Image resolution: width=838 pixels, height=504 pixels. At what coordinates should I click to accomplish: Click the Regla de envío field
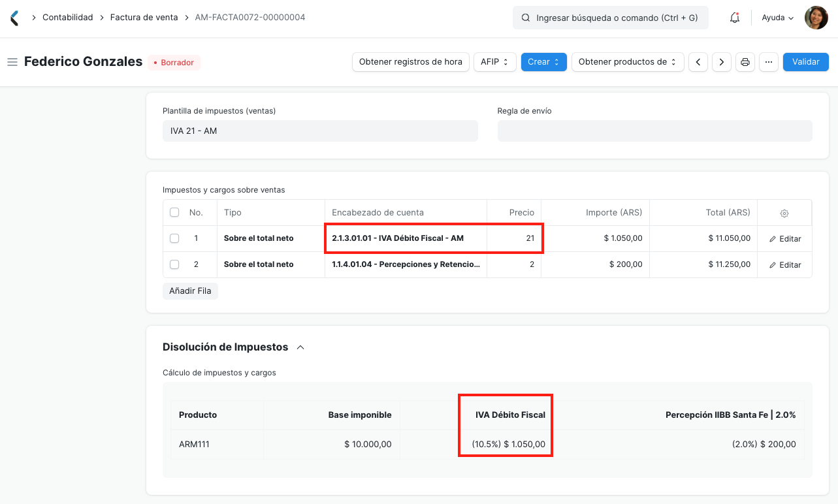tap(654, 131)
